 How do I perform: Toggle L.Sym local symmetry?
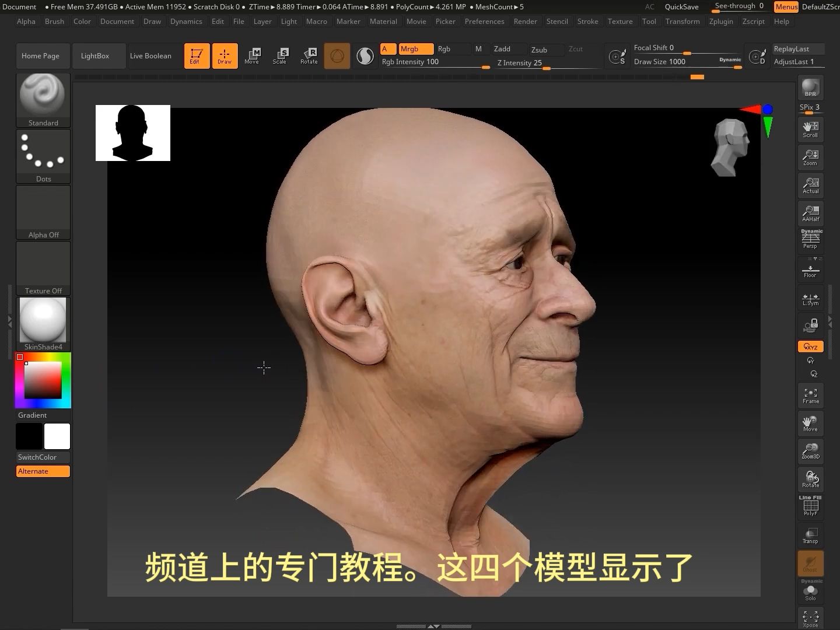click(810, 298)
